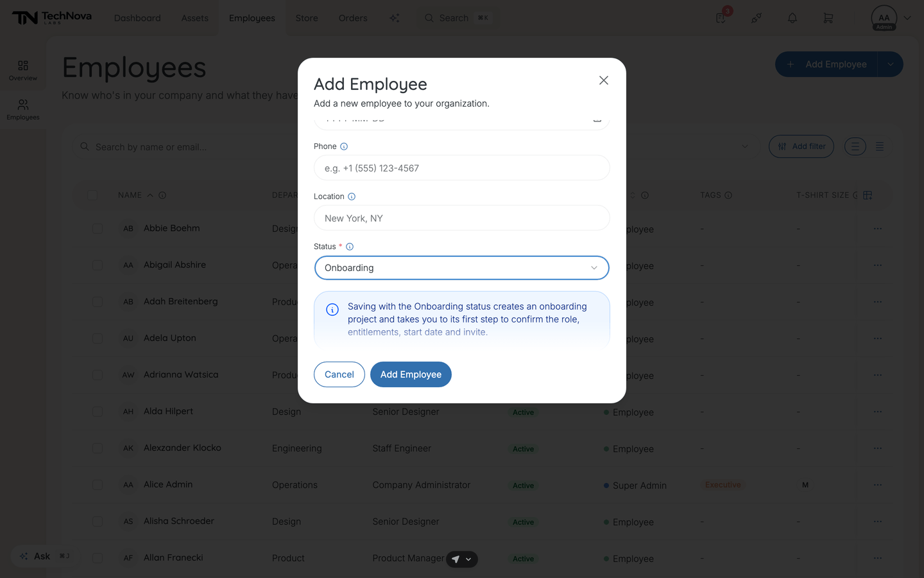Open the inbox icon with red badge

click(x=721, y=18)
